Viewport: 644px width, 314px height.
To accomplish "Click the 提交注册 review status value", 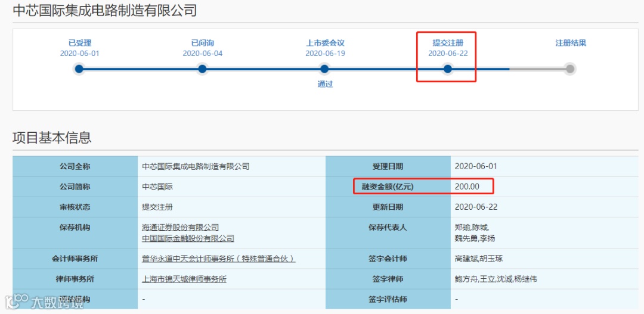I will [x=157, y=207].
